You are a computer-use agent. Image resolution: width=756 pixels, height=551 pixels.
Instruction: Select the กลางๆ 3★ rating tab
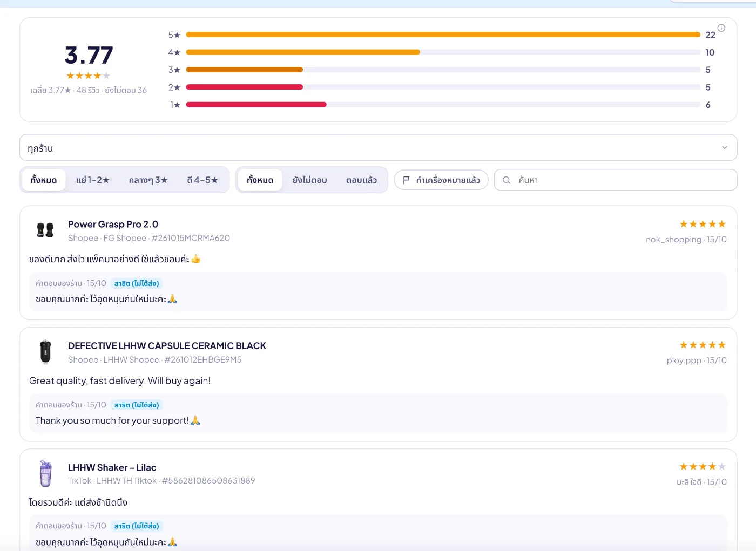[148, 180]
